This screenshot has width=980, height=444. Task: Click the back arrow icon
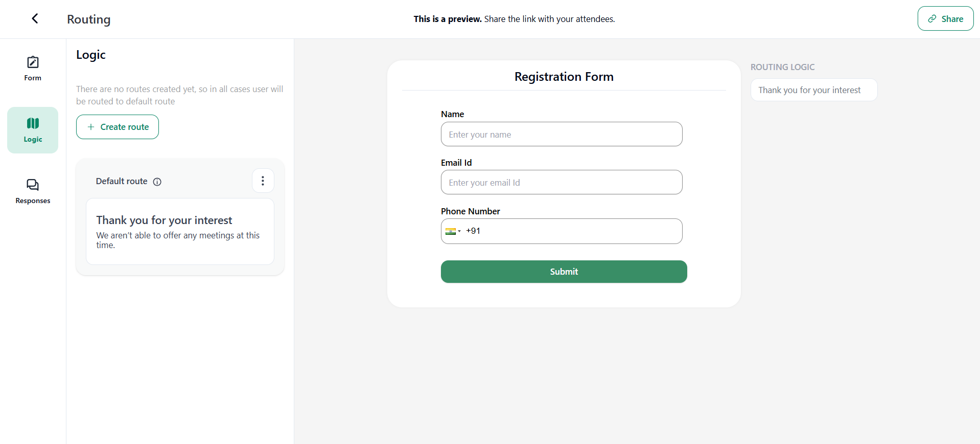[35, 19]
